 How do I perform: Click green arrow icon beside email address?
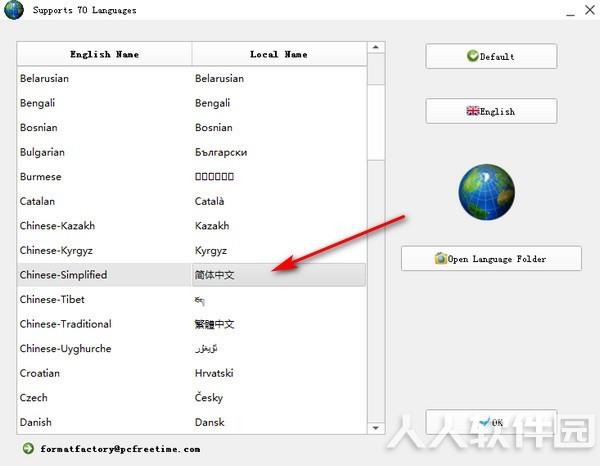coord(28,448)
